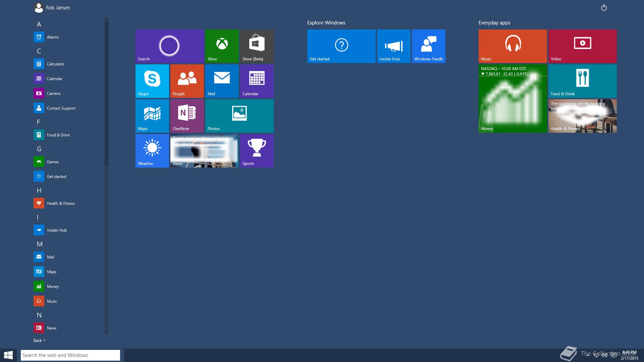644x362 pixels.
Task: Click the app list scrollbar thumb
Action: coord(107,93)
